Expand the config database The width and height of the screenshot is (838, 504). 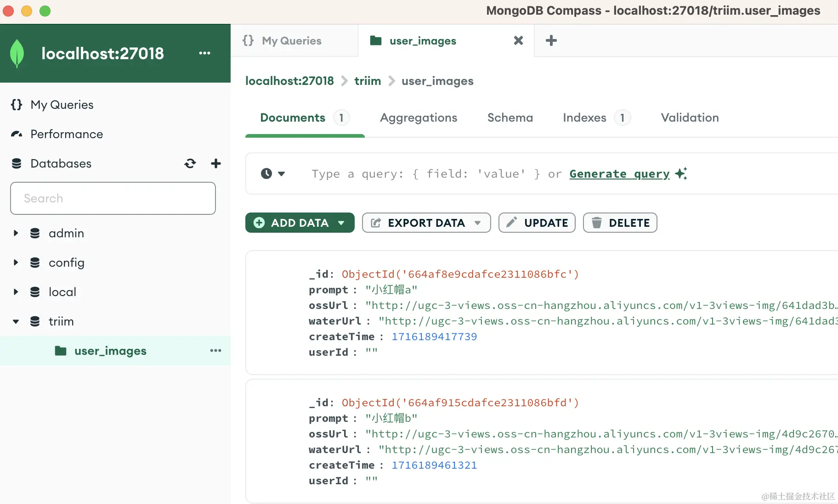pos(16,263)
